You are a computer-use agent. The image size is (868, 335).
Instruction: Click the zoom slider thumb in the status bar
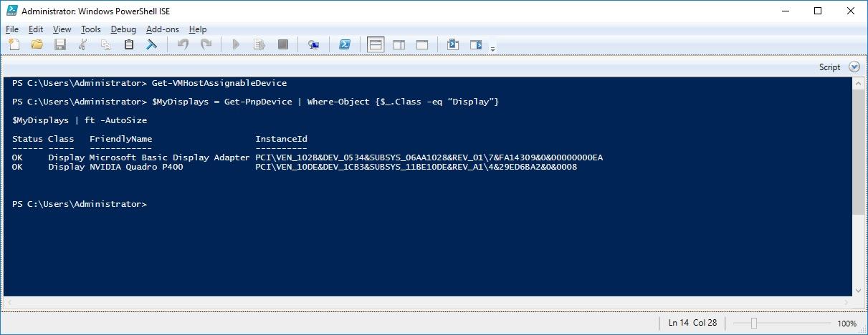(x=754, y=323)
